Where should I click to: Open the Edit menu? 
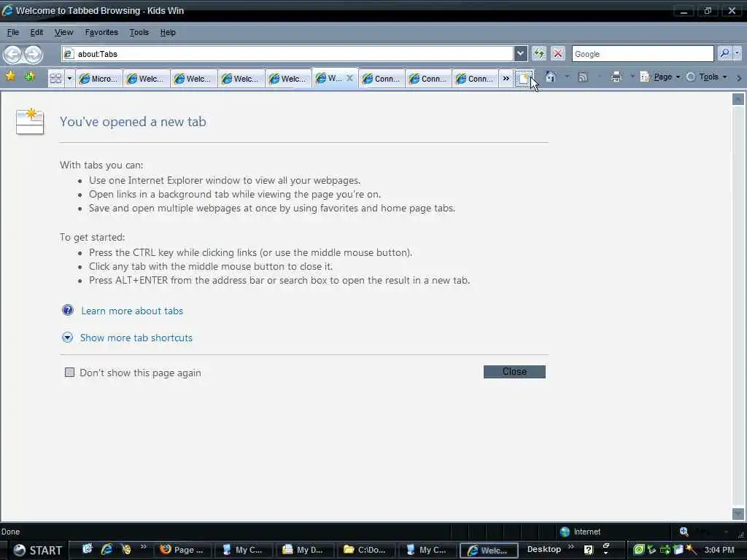click(36, 32)
